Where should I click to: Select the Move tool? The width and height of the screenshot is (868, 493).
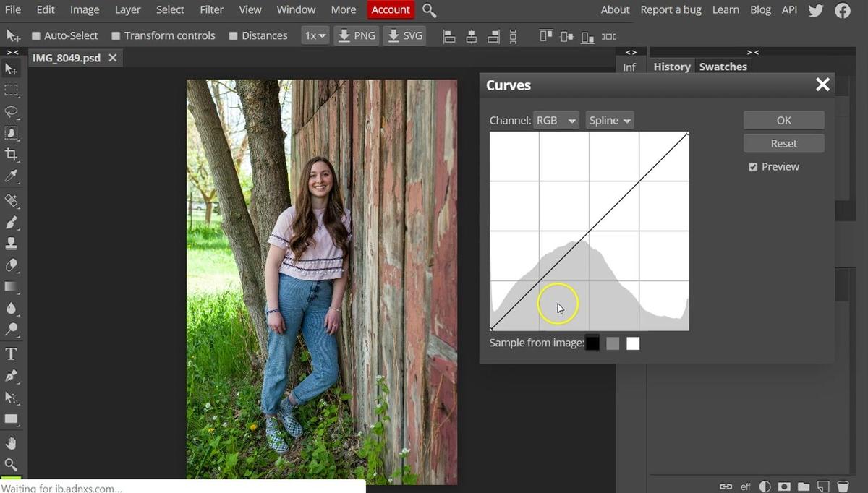click(12, 69)
